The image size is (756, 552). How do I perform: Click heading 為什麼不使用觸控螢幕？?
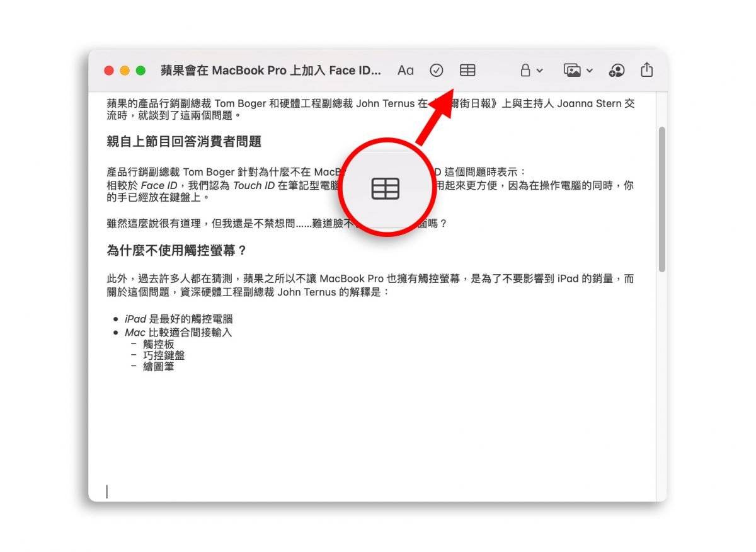coord(177,251)
